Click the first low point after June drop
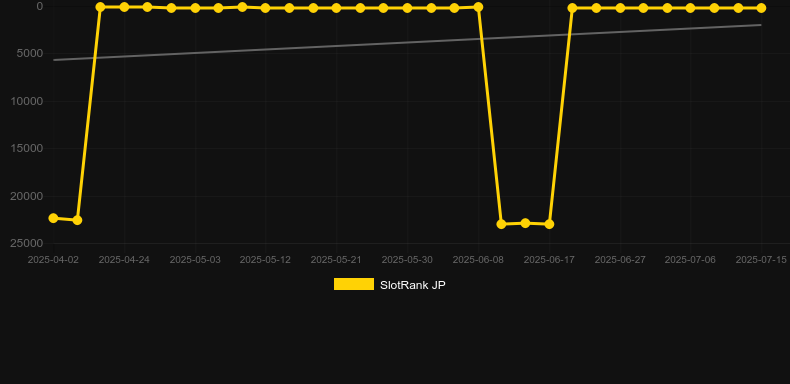 (501, 224)
